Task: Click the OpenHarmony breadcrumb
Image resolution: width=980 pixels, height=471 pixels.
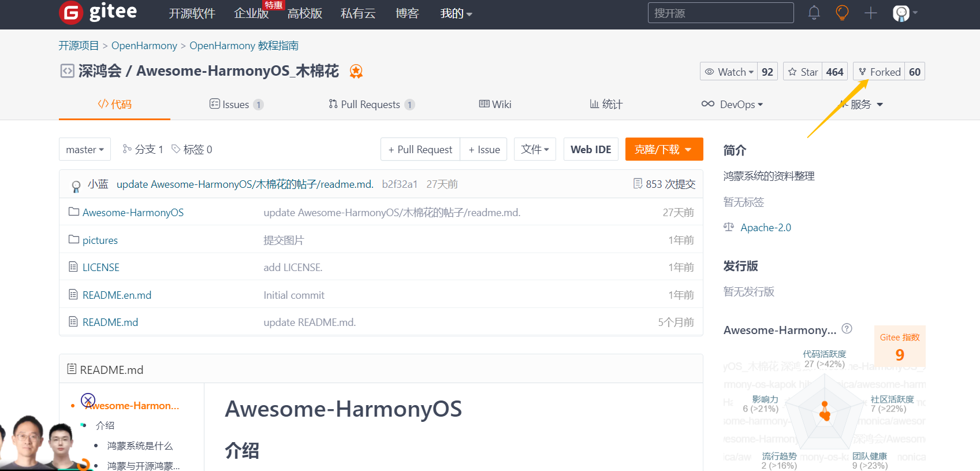Action: click(144, 46)
